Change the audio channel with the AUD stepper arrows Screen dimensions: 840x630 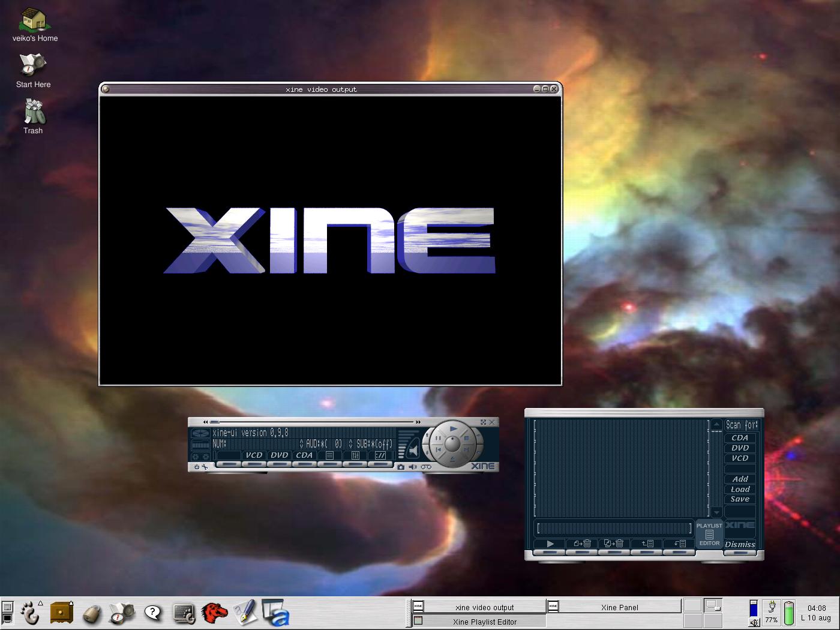click(x=301, y=443)
